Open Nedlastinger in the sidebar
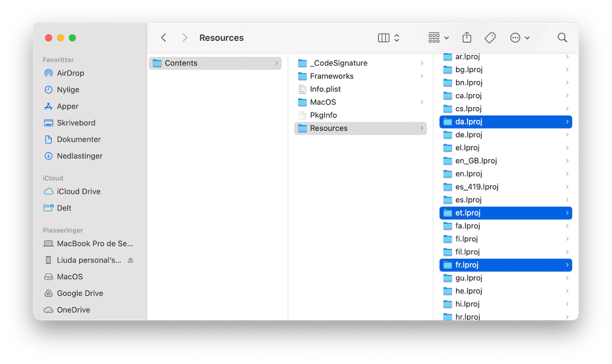 (x=80, y=156)
